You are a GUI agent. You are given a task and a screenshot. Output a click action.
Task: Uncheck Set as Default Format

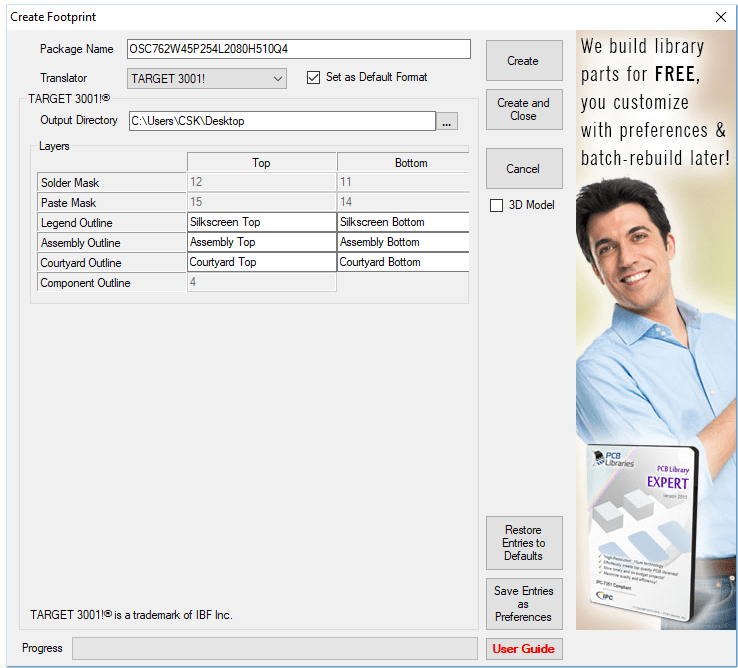click(x=313, y=77)
